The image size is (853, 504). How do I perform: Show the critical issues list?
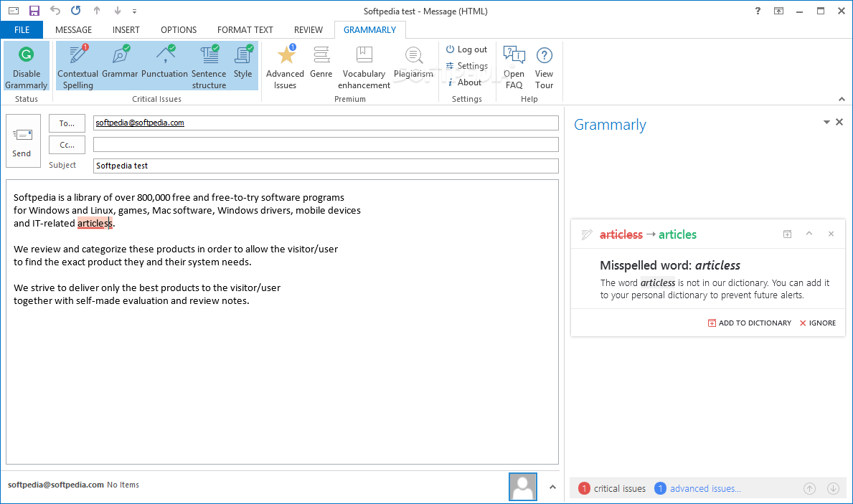pos(612,489)
